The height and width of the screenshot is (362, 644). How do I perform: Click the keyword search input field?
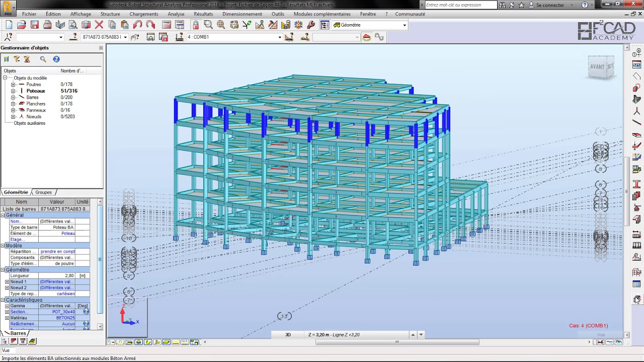point(461,5)
